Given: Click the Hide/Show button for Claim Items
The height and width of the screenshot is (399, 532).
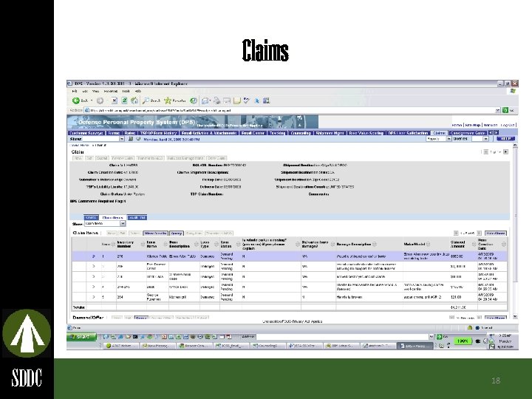Looking at the screenshot, I should [496, 233].
